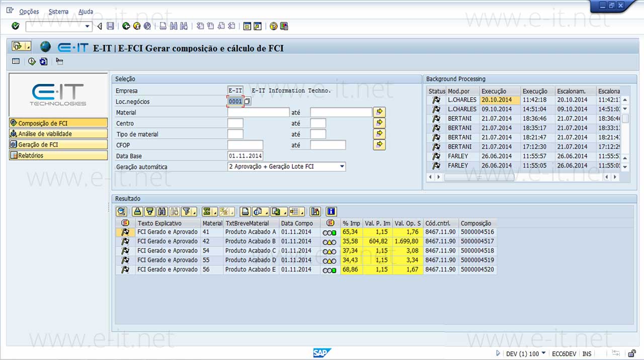Screen dimensions: 644x360
Task: Click the Execute clock icon in application toolbar
Action: point(32,61)
